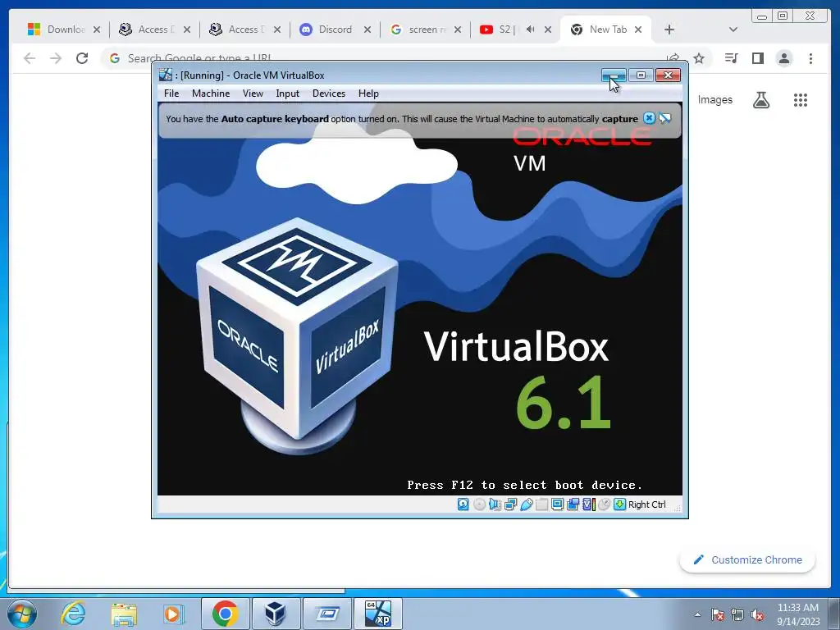Show hidden system tray icons
Screen dimensions: 840x630
coord(697,614)
